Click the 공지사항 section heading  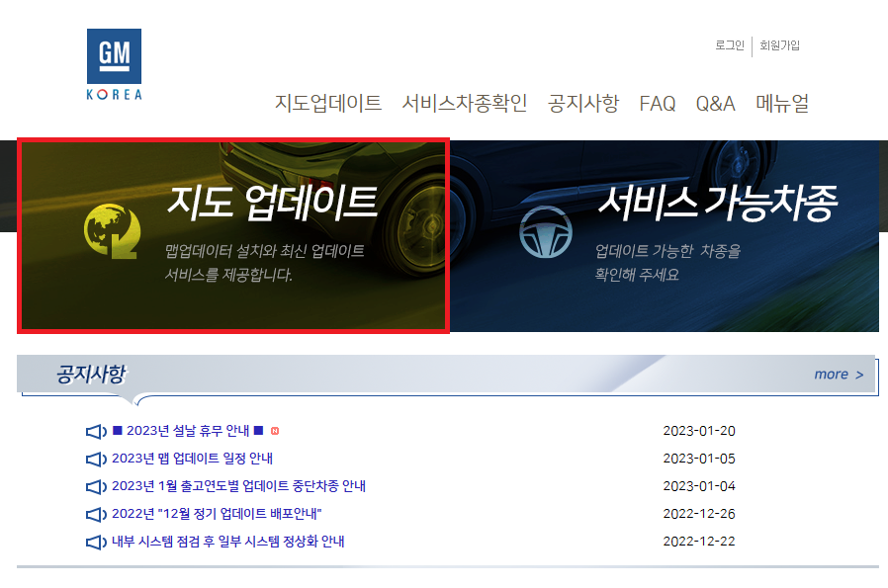(92, 375)
